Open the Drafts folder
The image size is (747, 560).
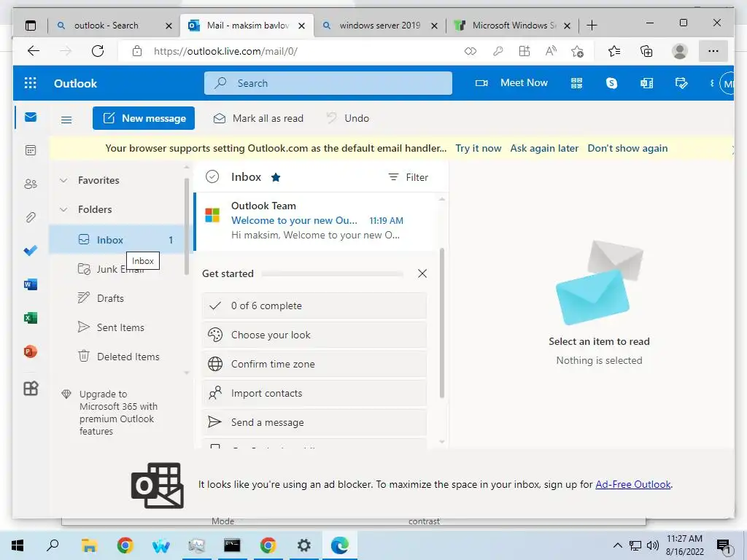pyautogui.click(x=116, y=298)
